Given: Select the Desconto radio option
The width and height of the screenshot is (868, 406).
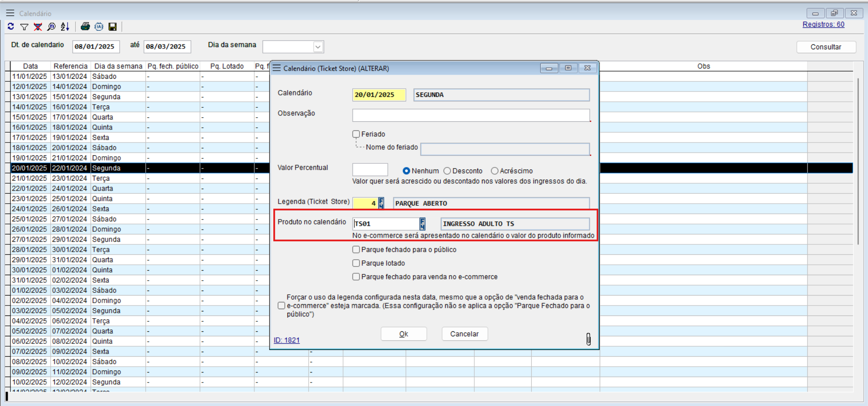Looking at the screenshot, I should (447, 171).
